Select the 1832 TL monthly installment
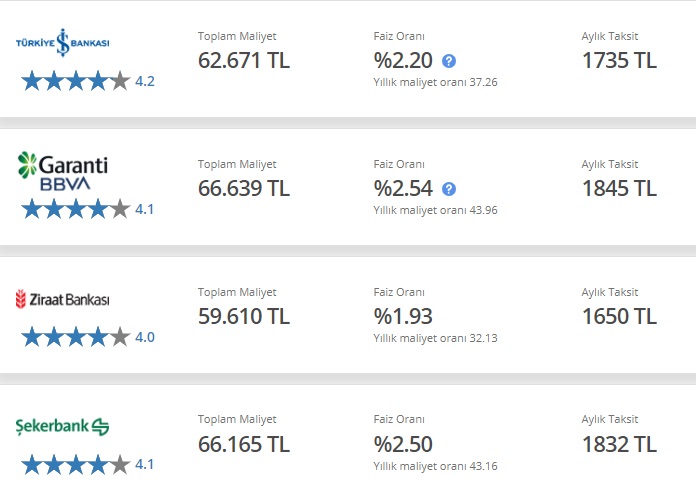 pos(619,444)
